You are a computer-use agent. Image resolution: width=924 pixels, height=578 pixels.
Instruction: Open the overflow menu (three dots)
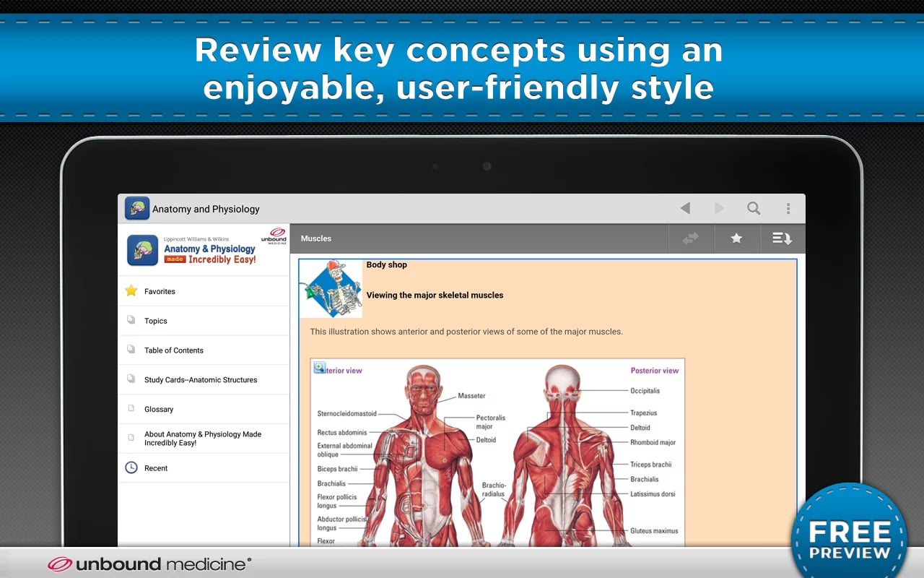[x=788, y=209]
